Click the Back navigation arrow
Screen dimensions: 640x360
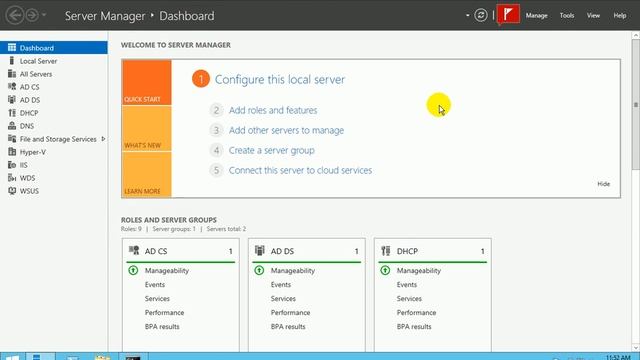pos(15,16)
